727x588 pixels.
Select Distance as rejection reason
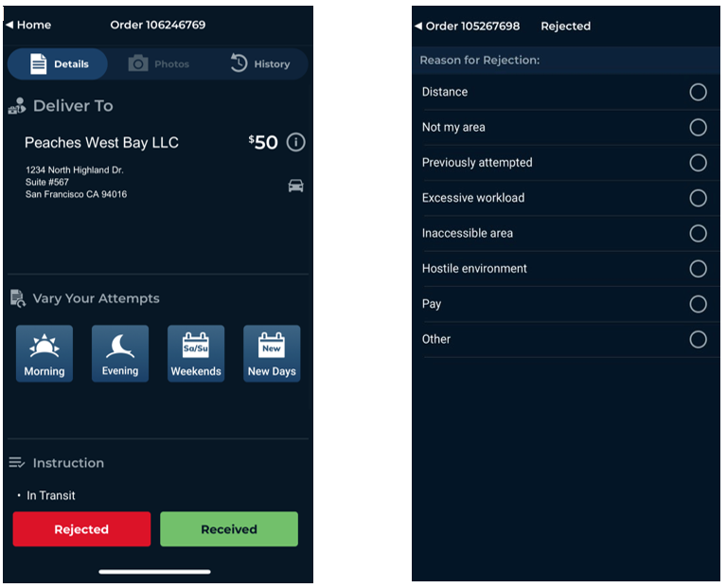[698, 92]
